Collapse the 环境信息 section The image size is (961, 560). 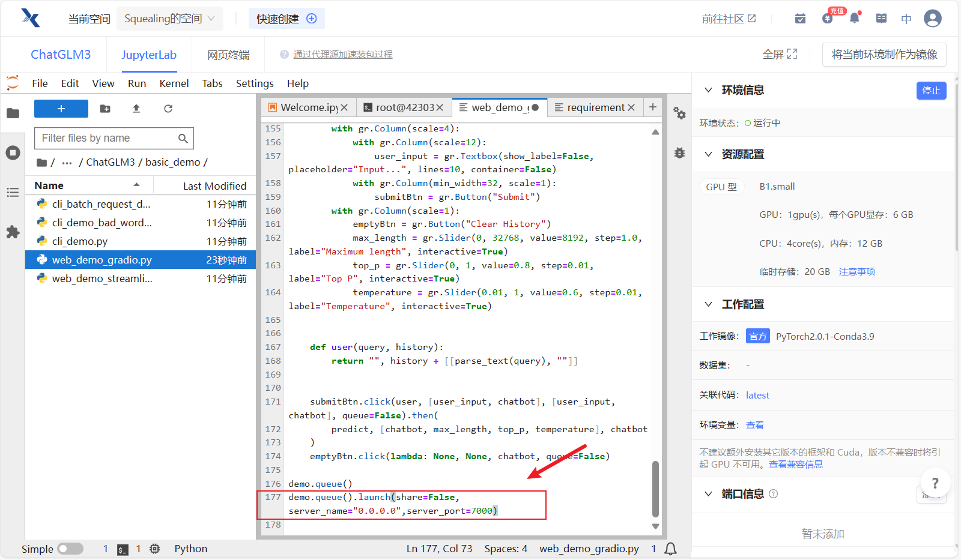[709, 90]
